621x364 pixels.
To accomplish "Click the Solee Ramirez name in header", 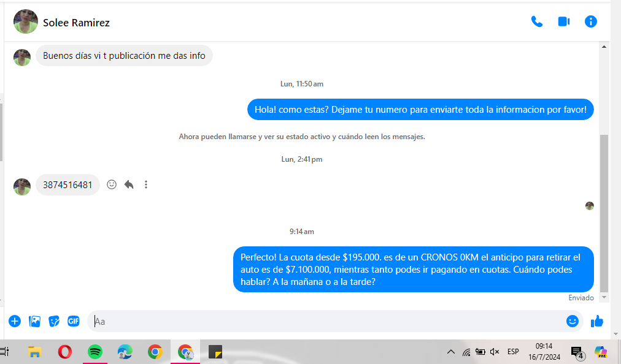I will tap(76, 23).
